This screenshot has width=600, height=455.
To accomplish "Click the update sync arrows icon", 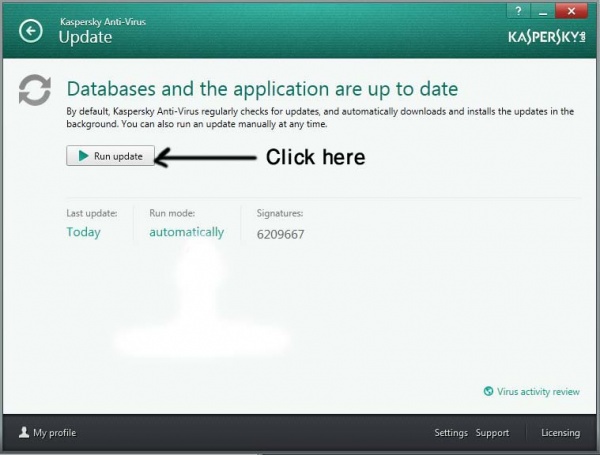I will click(x=35, y=90).
